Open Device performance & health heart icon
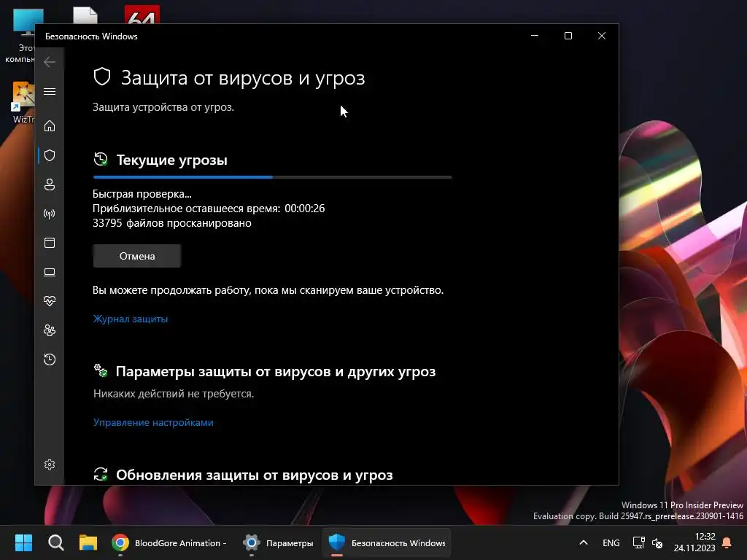This screenshot has width=747, height=560. click(50, 301)
